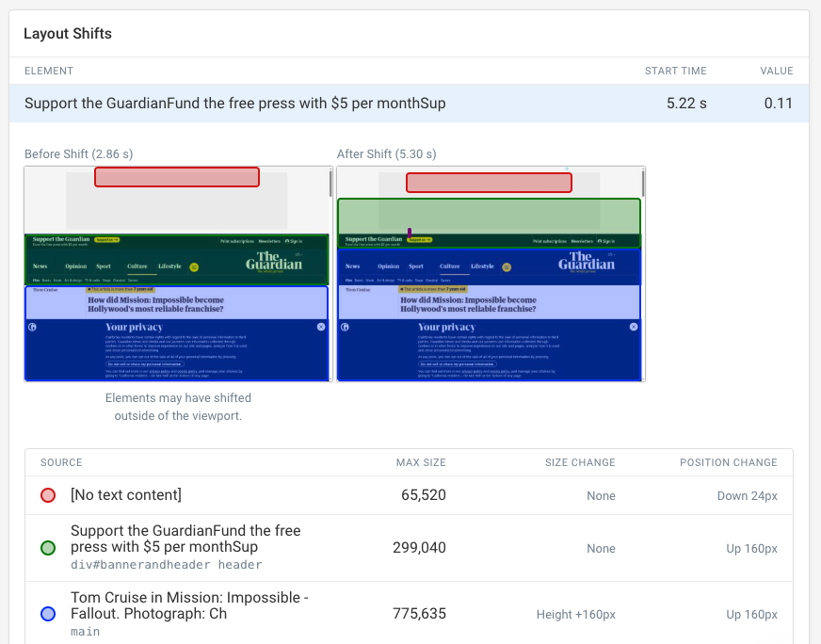Open the Before Shift screenshot thumbnail

(178, 274)
